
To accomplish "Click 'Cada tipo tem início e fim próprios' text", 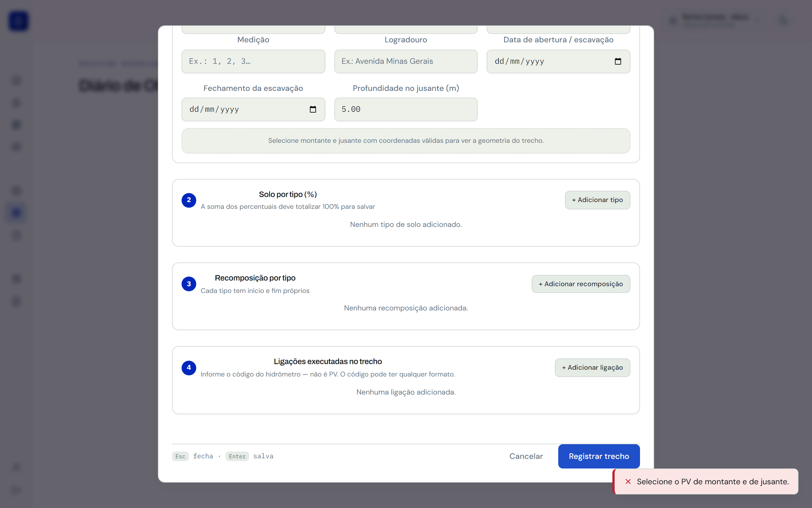I will (255, 291).
